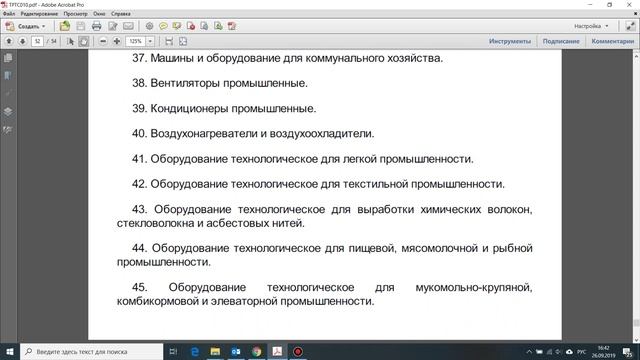
Task: Click the blue document pages toolbar icon
Action: click(204, 27)
